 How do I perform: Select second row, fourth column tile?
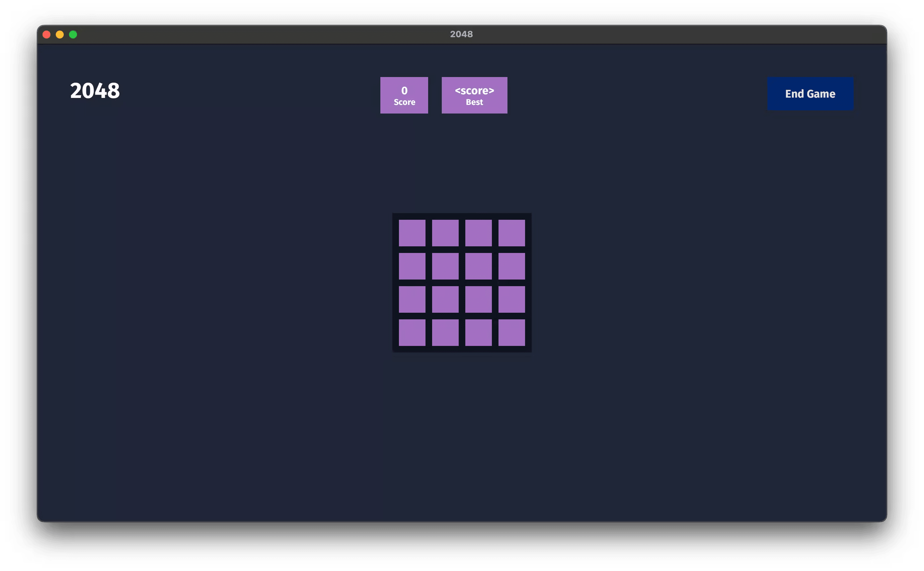511,266
